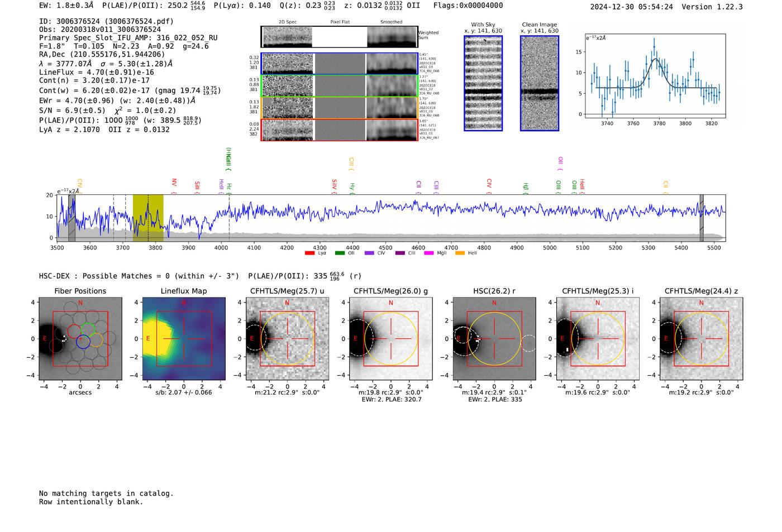Select the CFHTLS/Meg(25.7) u cutout image

tap(287, 338)
